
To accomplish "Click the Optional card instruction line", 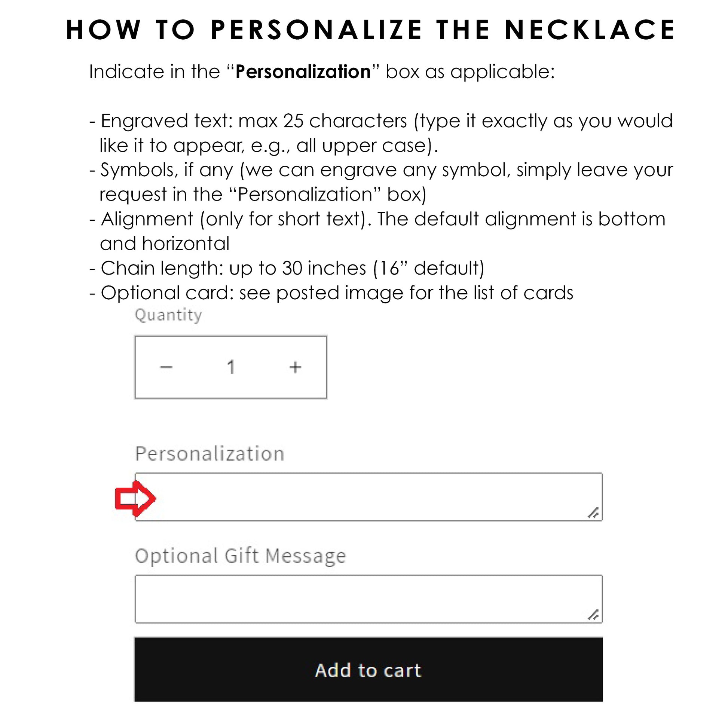I will click(x=331, y=293).
